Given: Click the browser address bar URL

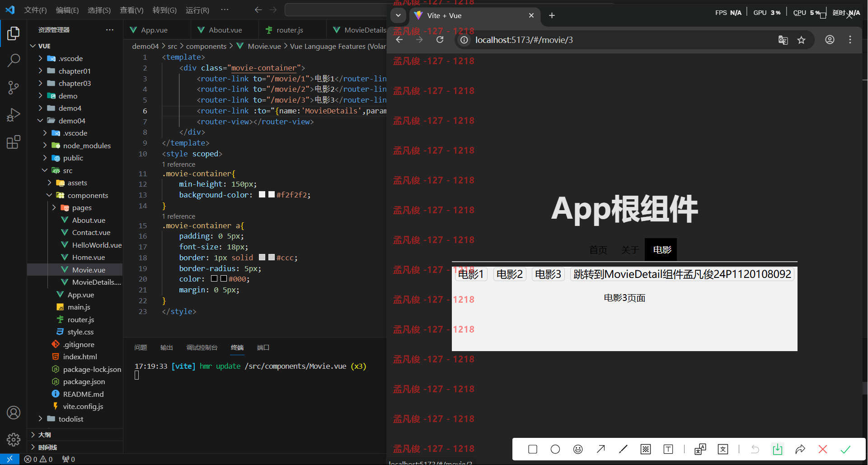Looking at the screenshot, I should pos(524,40).
